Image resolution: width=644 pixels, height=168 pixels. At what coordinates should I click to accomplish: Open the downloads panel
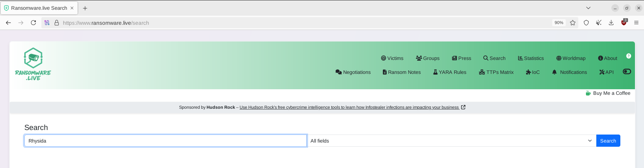pyautogui.click(x=611, y=23)
